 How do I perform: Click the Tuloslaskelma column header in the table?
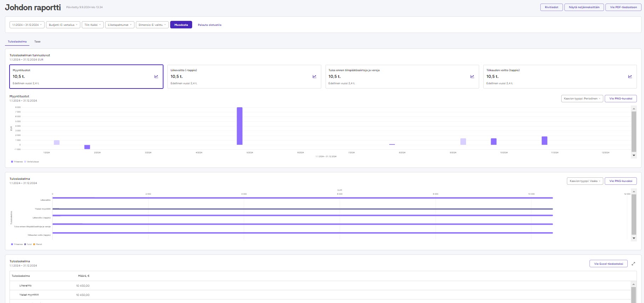(x=21, y=276)
